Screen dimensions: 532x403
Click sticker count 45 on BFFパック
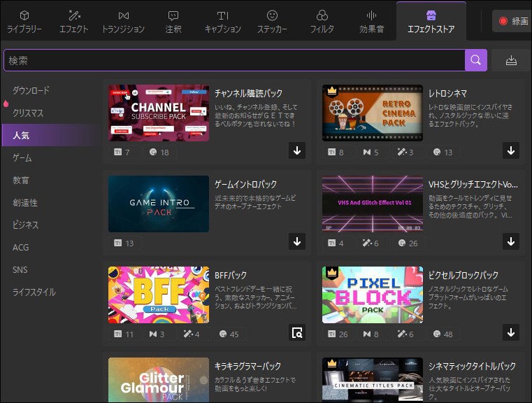229,334
